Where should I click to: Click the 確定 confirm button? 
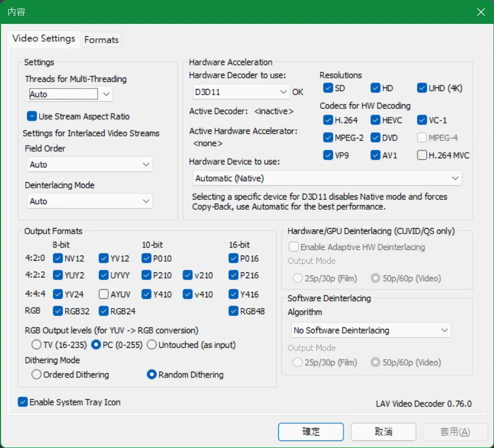(311, 432)
